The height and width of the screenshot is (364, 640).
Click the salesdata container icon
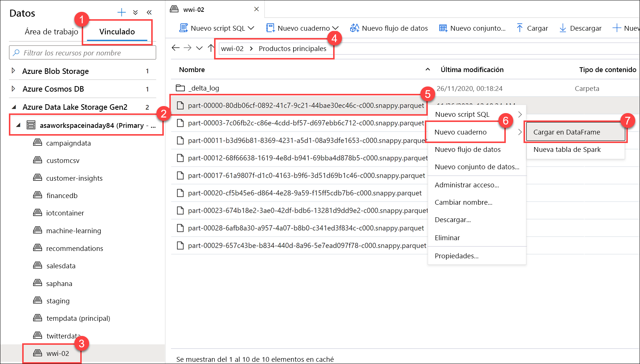(38, 265)
